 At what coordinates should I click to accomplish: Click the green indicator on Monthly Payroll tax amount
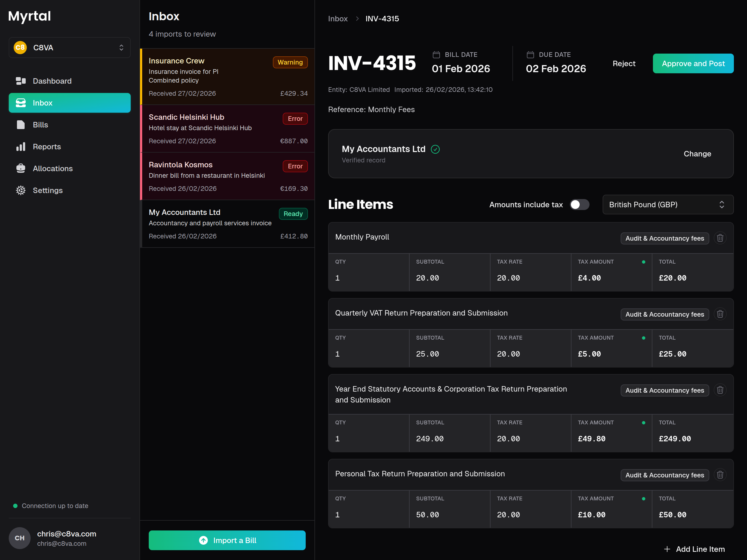click(x=644, y=262)
